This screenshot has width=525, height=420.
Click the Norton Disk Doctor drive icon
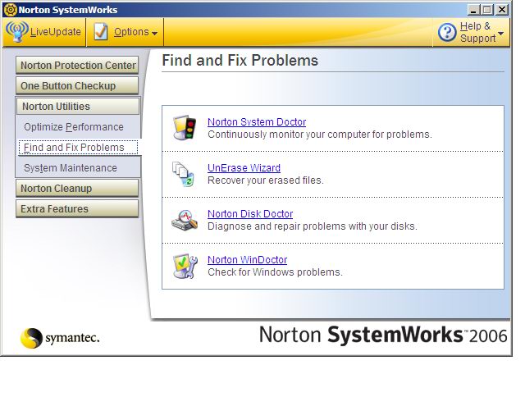(185, 220)
